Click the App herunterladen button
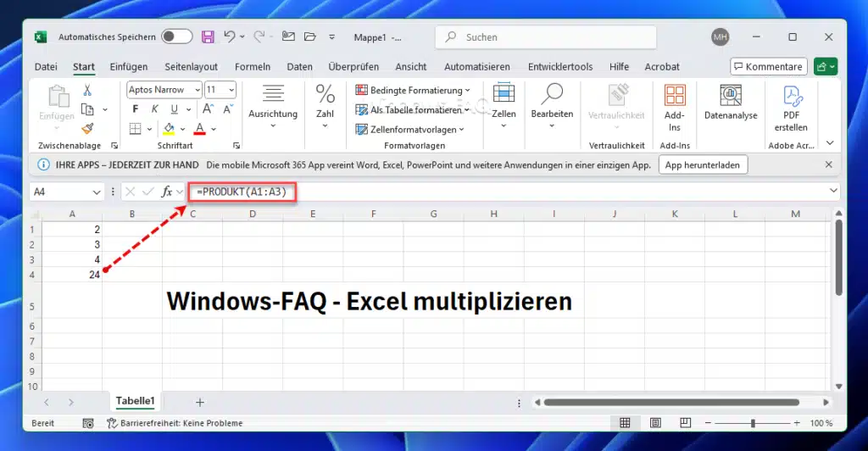 pyautogui.click(x=703, y=165)
